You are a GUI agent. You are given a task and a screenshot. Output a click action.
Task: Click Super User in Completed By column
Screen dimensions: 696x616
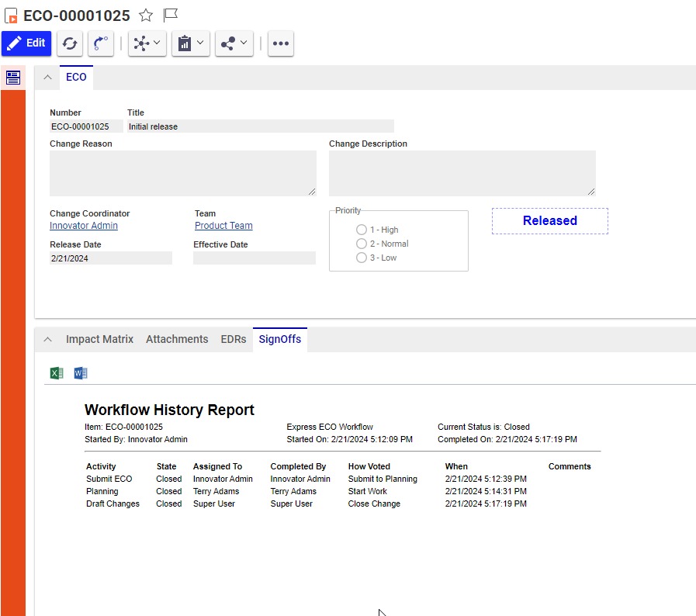click(292, 504)
